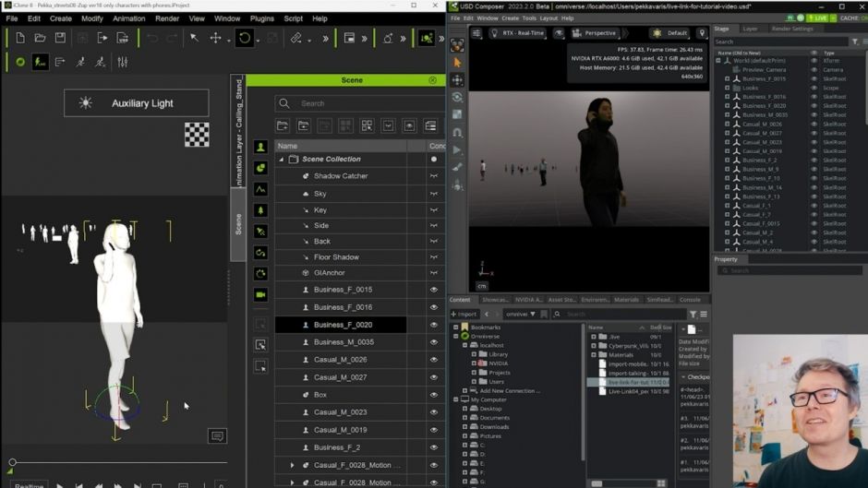This screenshot has height=488, width=868.
Task: Expand the first Casual_F_0028_Motion item
Action: pyautogui.click(x=293, y=465)
